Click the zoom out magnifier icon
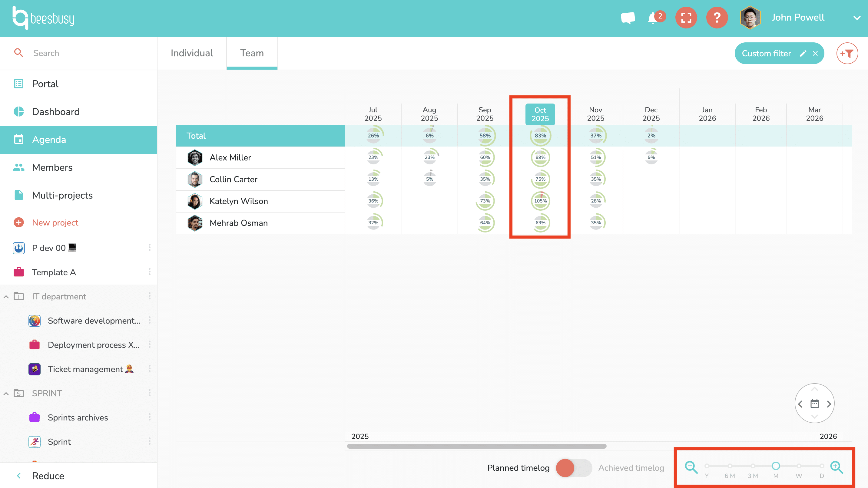868x488 pixels. click(x=691, y=467)
